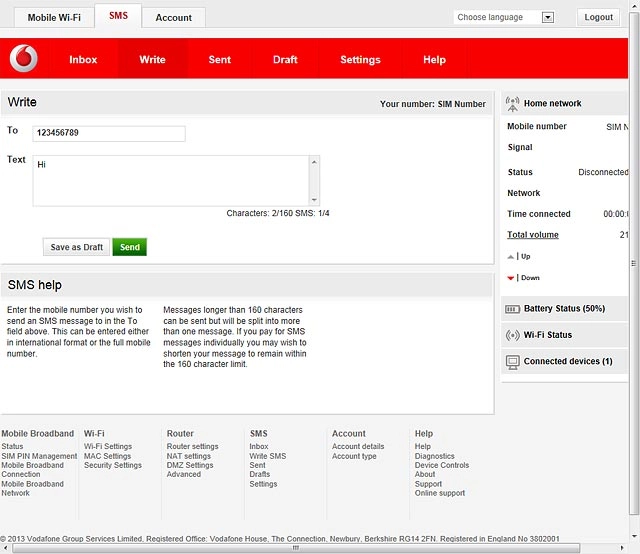Screen dimensions: 640x554
Task: Expand the Wi-Fi Status panel
Action: tap(564, 335)
